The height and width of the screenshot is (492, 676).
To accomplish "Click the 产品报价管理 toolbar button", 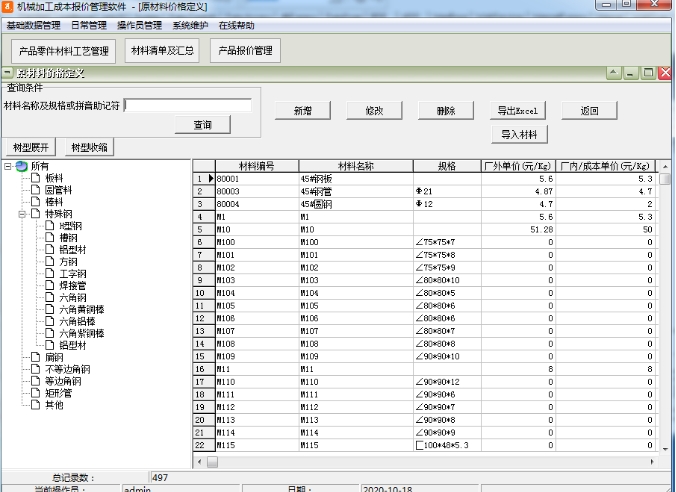I will 245,51.
